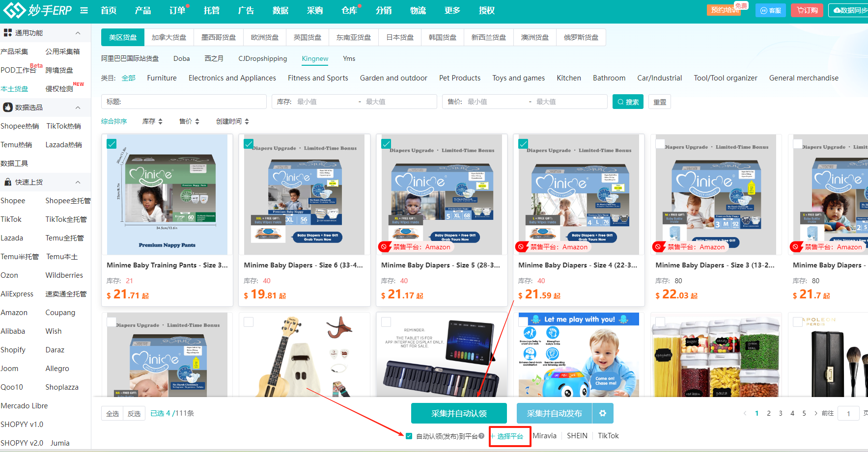Uncheck the Minime Baby Diapers Size 4 checkbox

click(523, 144)
